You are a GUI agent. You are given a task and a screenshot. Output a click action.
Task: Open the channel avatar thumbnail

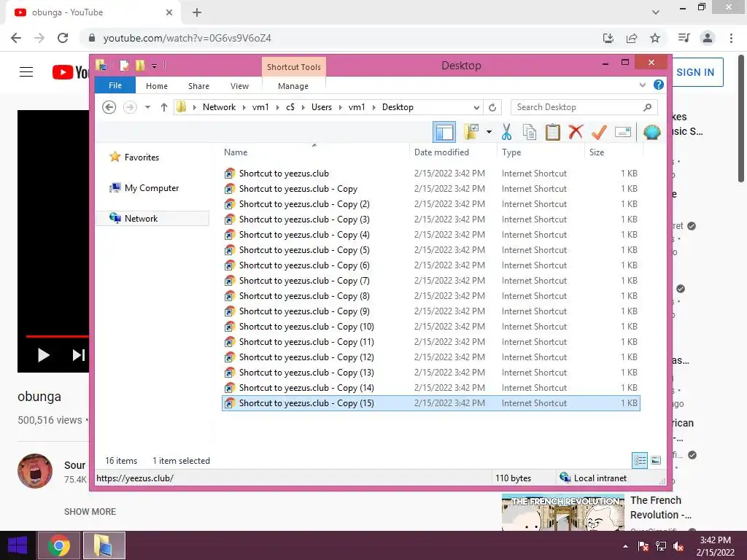[35, 471]
